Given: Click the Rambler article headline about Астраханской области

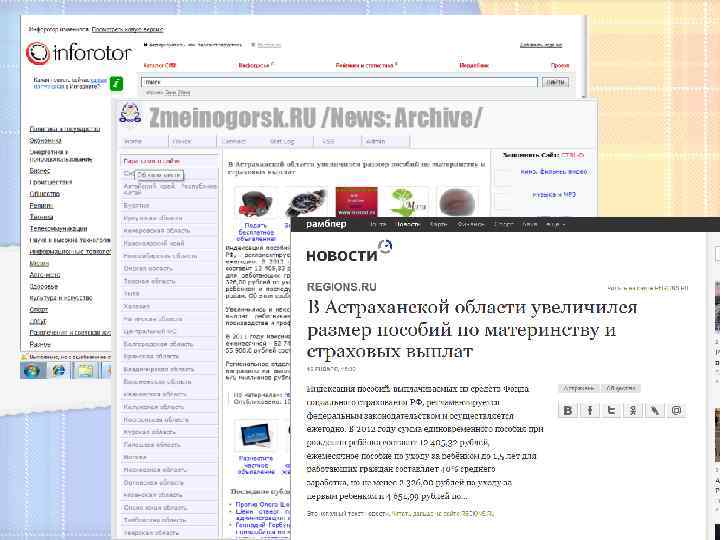Looking at the screenshot, I should [x=472, y=329].
